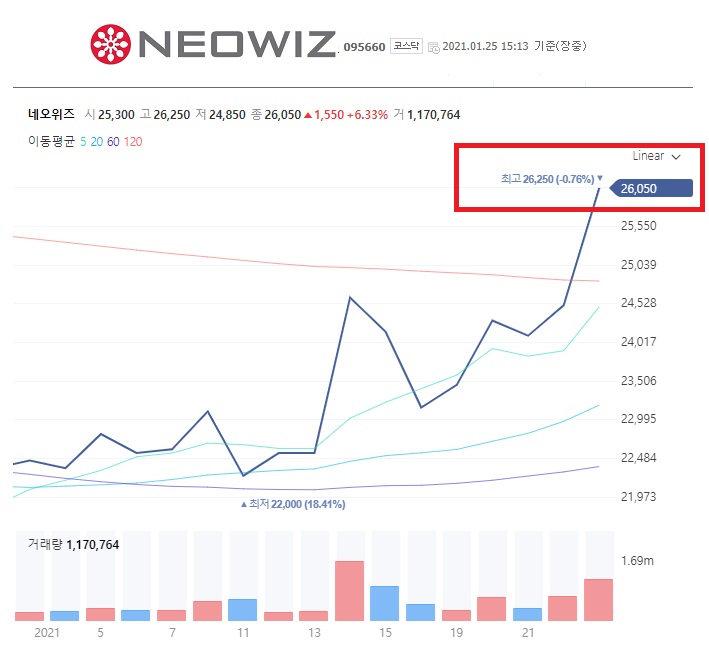
Task: Click the 13 date axis label
Action: 314,633
